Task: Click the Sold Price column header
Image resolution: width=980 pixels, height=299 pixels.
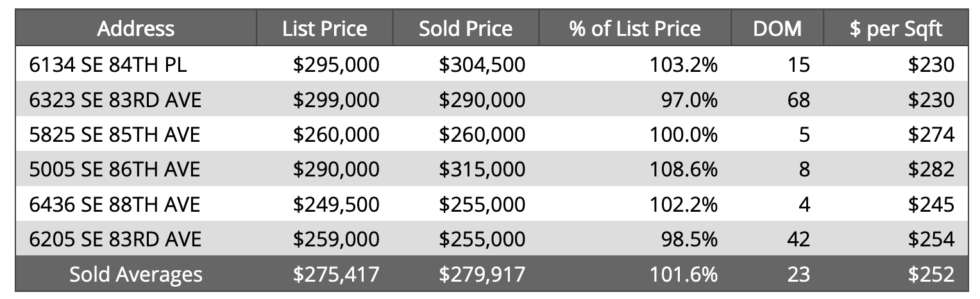Action: click(466, 29)
